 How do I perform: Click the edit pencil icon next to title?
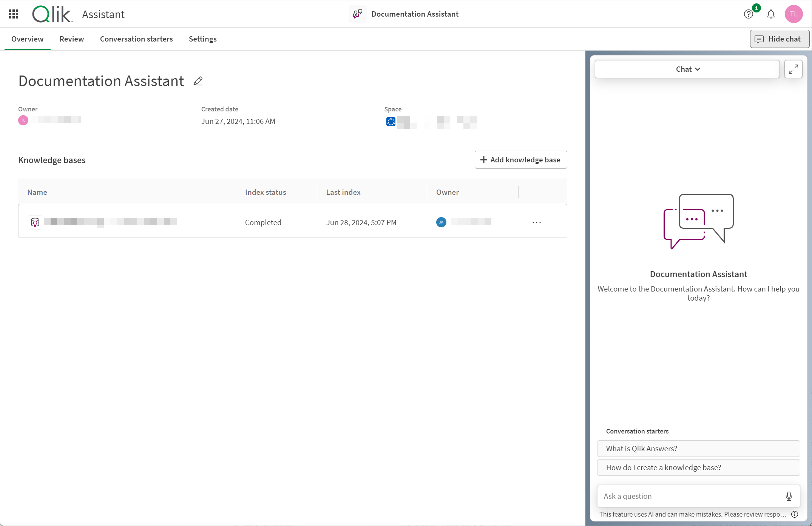click(x=198, y=81)
